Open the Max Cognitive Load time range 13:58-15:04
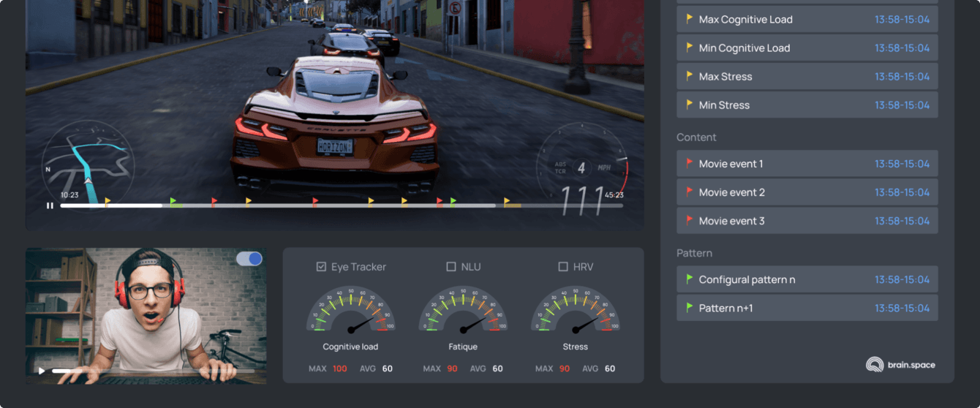 pos(902,20)
